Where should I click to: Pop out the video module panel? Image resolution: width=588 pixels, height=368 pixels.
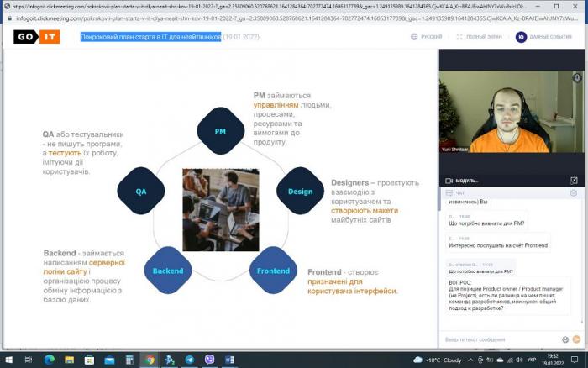click(574, 180)
